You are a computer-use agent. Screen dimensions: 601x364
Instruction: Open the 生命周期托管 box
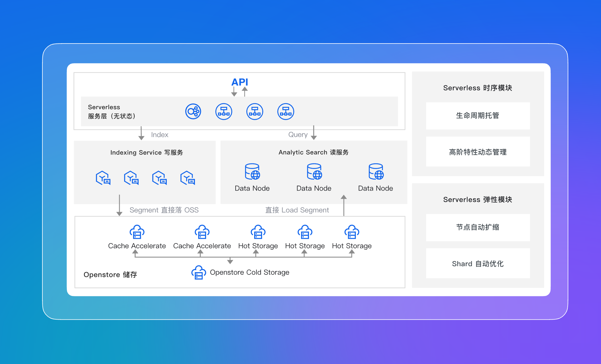(x=478, y=116)
